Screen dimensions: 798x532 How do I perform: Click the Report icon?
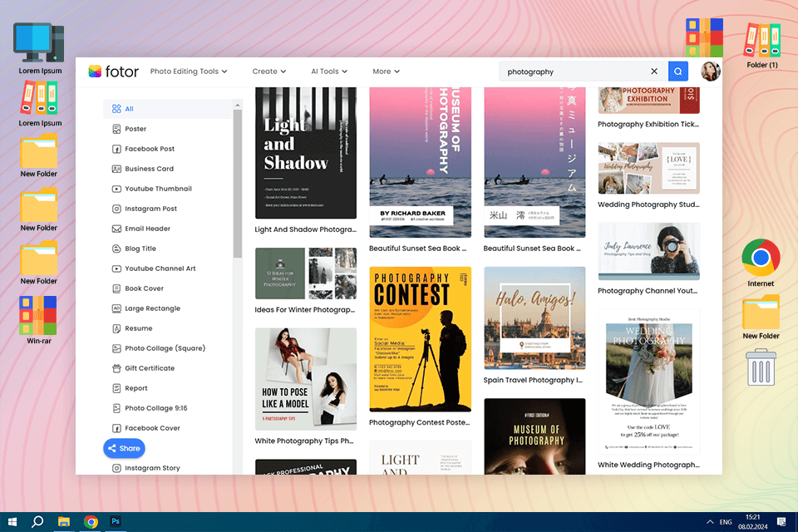pos(116,388)
